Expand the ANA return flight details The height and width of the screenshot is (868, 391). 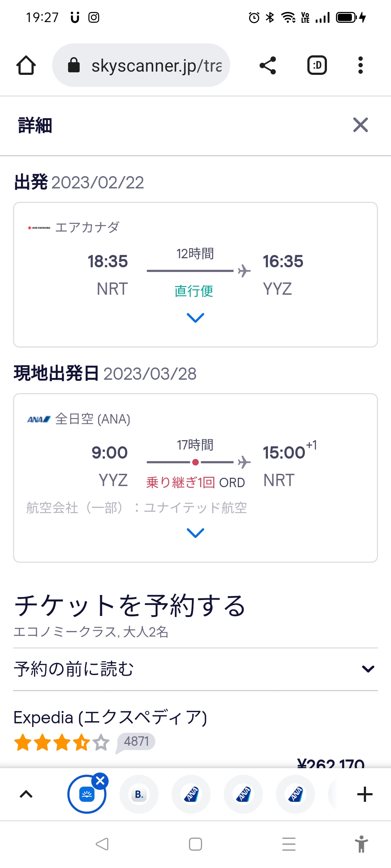[x=195, y=533]
